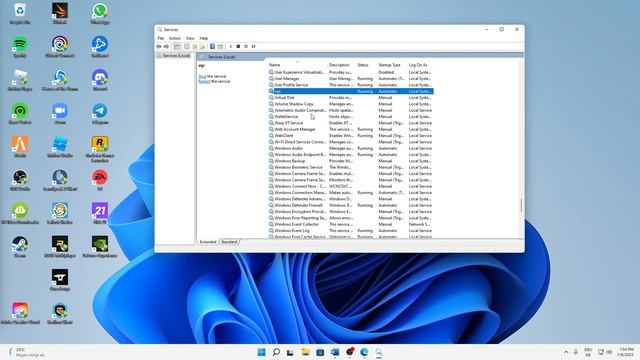Viewport: 640px width, 360px height.
Task: Select the Windows Backup service row
Action: [351, 161]
